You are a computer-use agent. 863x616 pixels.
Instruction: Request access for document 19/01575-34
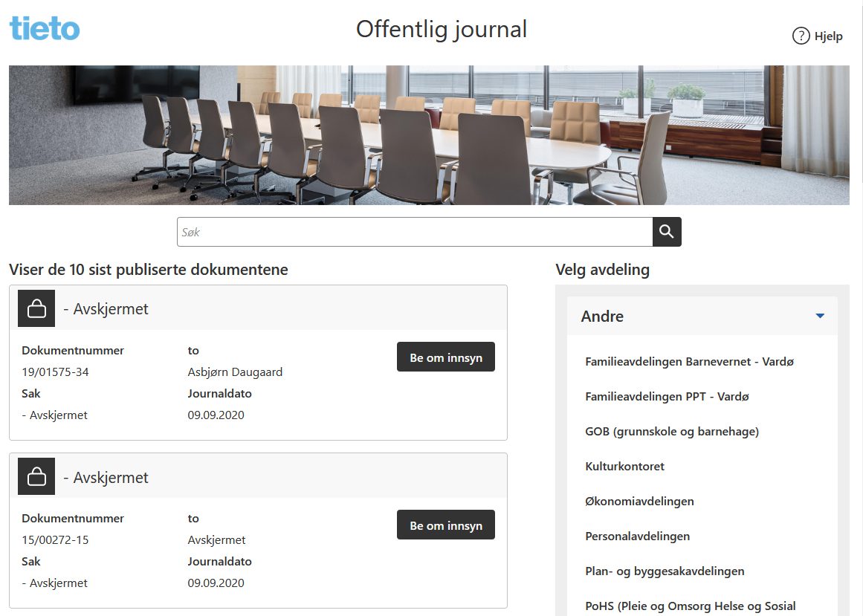pyautogui.click(x=445, y=357)
